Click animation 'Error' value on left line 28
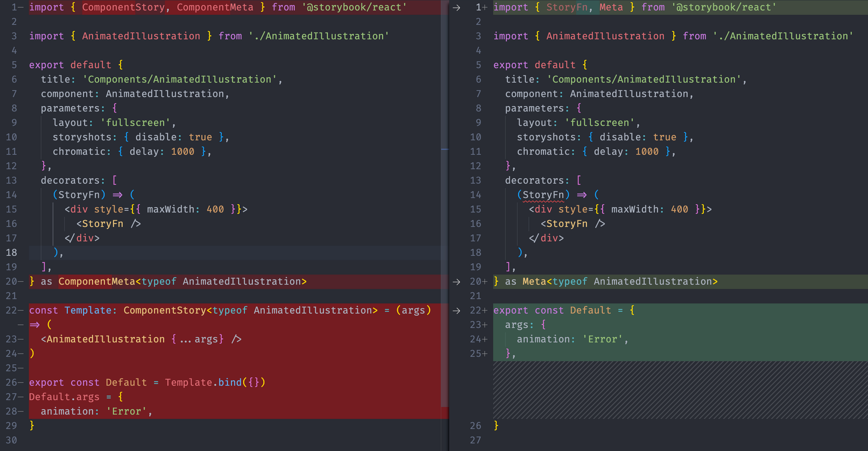 (126, 411)
